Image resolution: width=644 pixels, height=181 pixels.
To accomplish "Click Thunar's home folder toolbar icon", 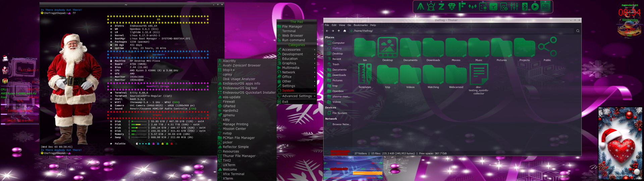I will tap(344, 31).
